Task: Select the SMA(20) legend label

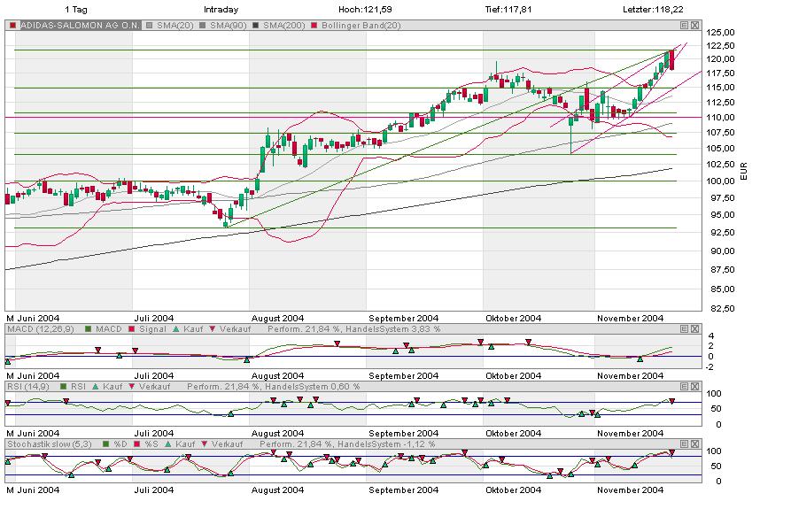Action: 175,25
